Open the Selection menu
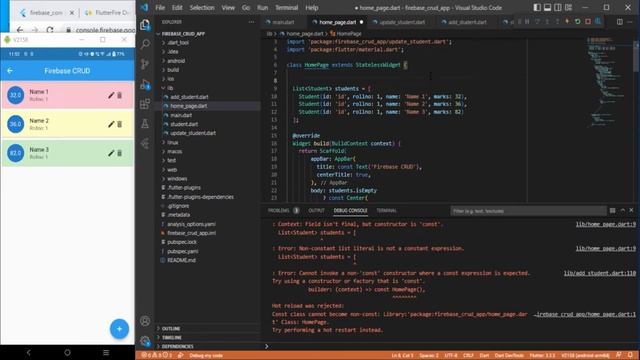Viewport: 640px width, 360px height. coord(202,8)
